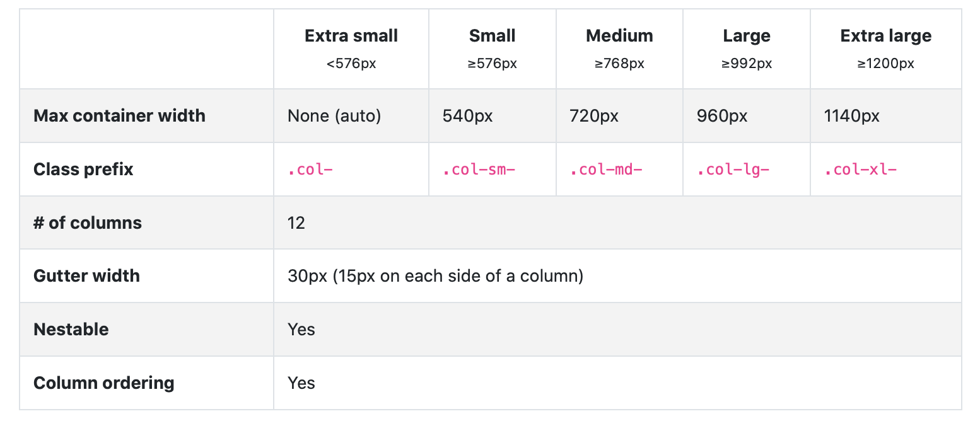Click the Max container width row label

click(x=119, y=116)
